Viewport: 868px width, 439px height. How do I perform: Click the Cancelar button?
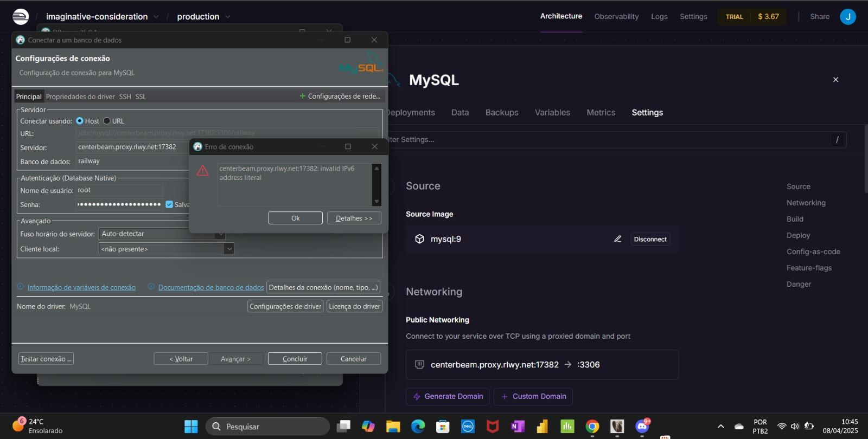click(x=354, y=359)
